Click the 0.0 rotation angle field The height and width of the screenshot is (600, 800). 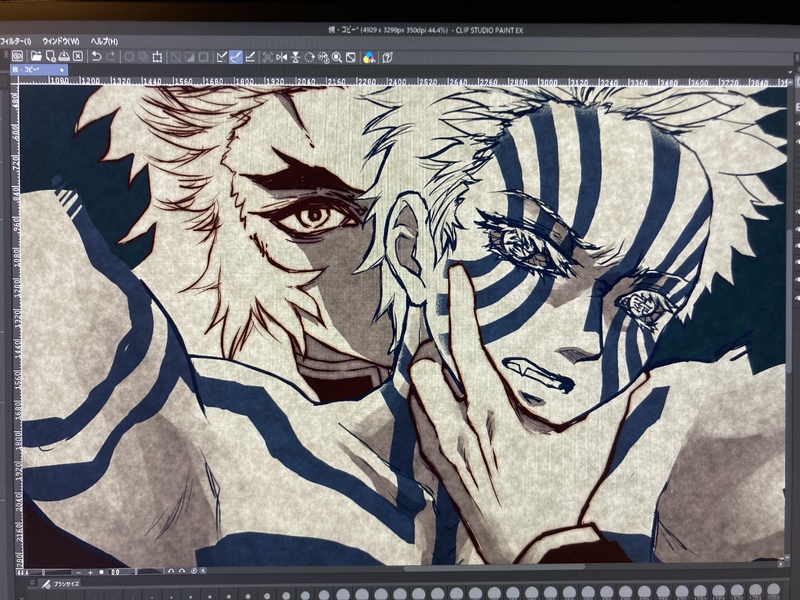click(x=115, y=572)
